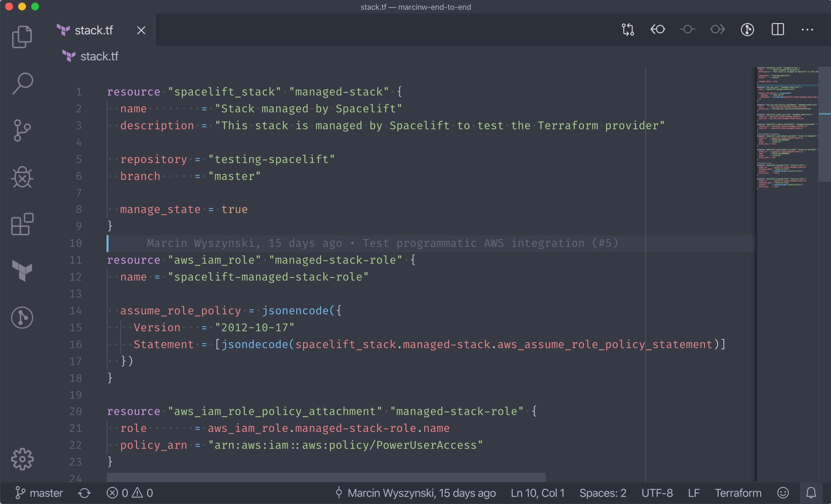
Task: Click line number 11 in the gutter
Action: point(76,260)
